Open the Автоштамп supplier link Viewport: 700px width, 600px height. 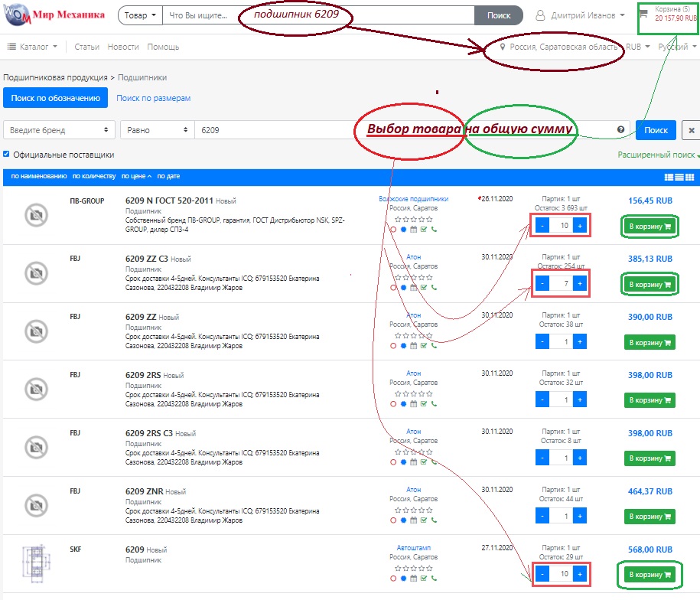(x=413, y=547)
